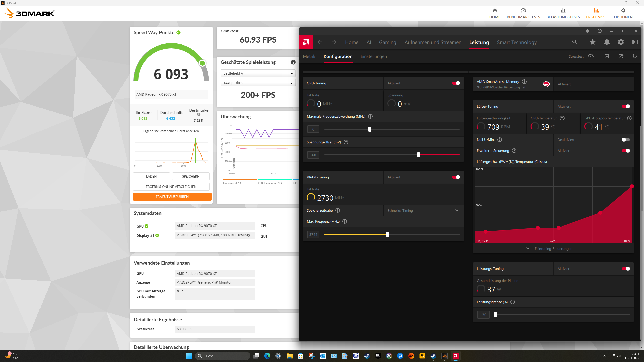This screenshot has width=644, height=362.
Task: Open notifications using the bell icon
Action: coord(607,42)
